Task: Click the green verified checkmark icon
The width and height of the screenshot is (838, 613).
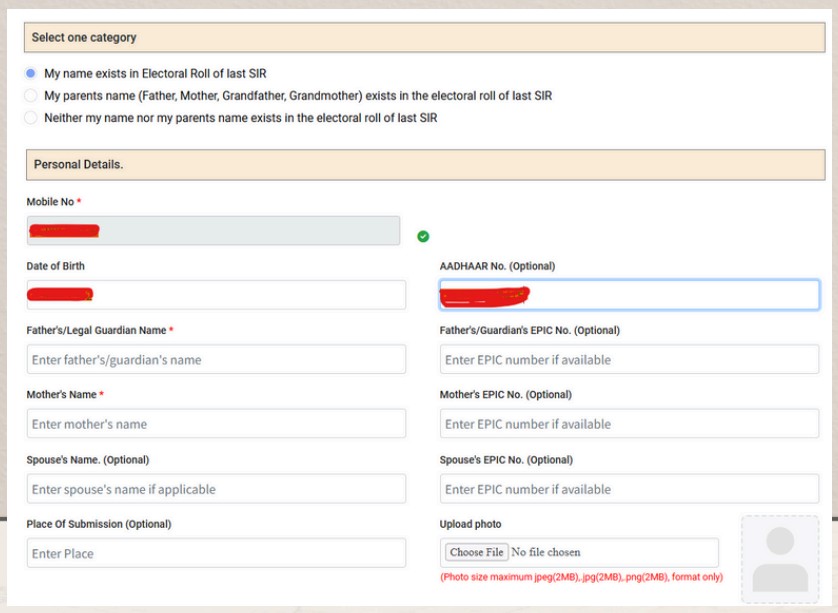Action: pyautogui.click(x=423, y=236)
